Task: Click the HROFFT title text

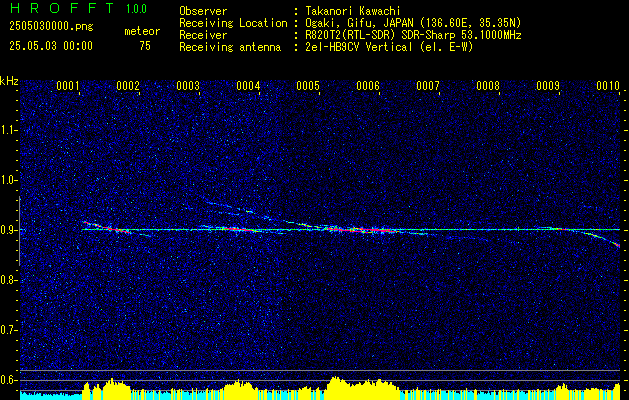Action: 62,8
